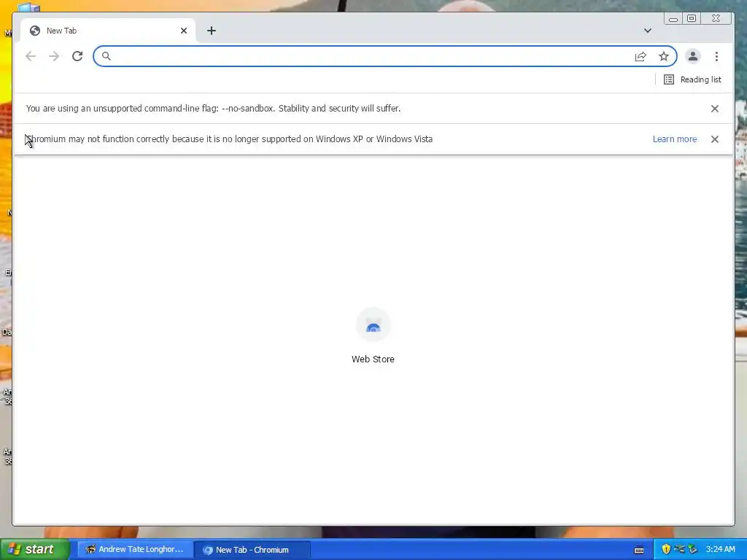Click the no-sandbox warning message text
The width and height of the screenshot is (747, 560).
pyautogui.click(x=214, y=109)
